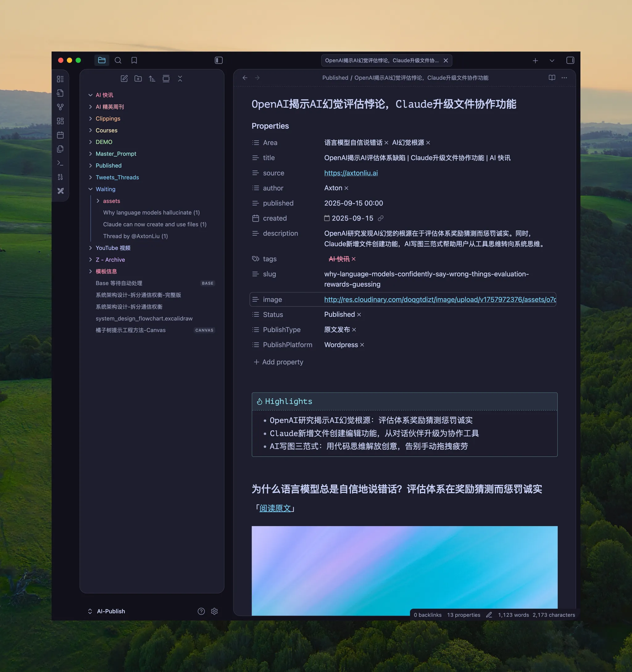Viewport: 632px width, 672px height.
Task: Open the graph view from ribbon
Action: pos(60,107)
